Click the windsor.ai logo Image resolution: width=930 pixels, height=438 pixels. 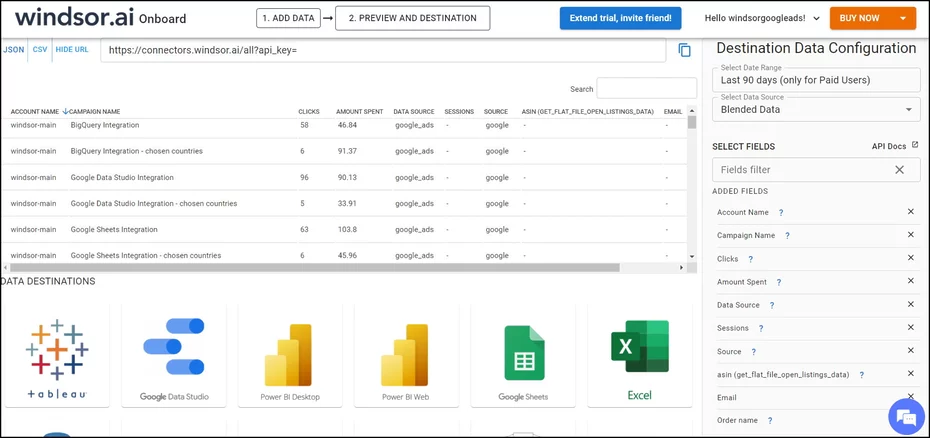(75, 17)
